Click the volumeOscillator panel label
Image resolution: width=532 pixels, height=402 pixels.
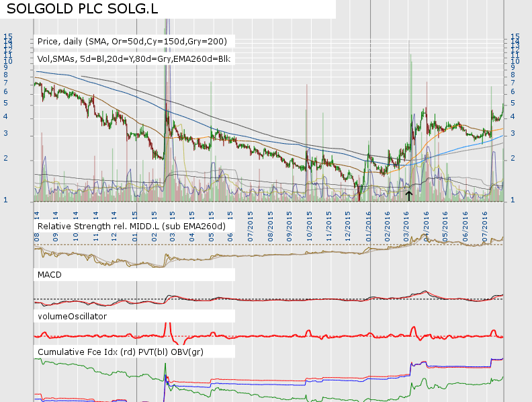[73, 317]
